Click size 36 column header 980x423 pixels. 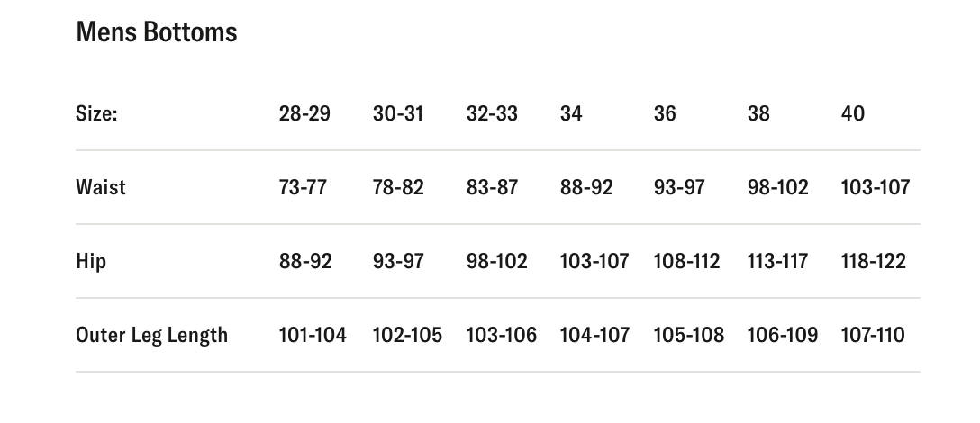(x=665, y=114)
